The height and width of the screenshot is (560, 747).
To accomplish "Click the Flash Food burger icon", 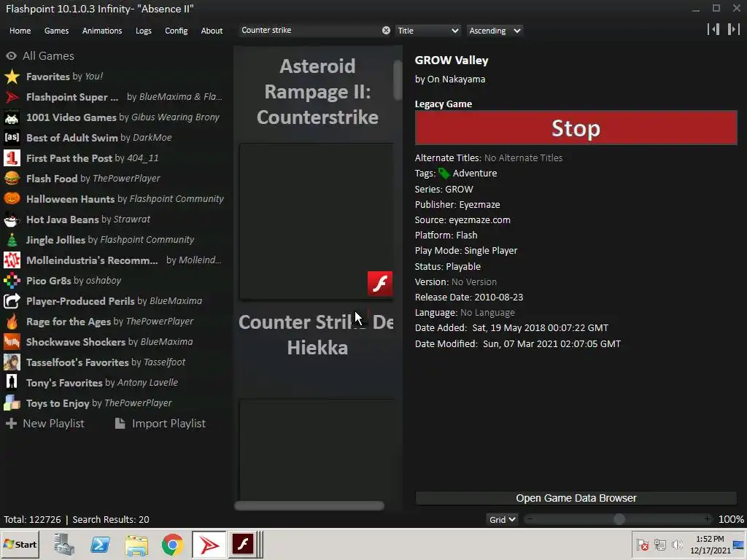I will (x=12, y=179).
